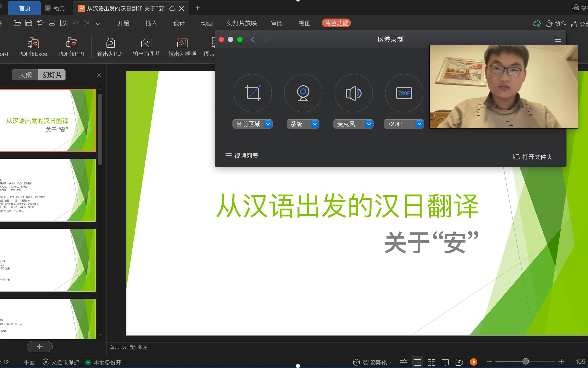Screen dimensions: 588x368
Task: Toggle the webcam icon in 区域录制
Action: [x=303, y=93]
